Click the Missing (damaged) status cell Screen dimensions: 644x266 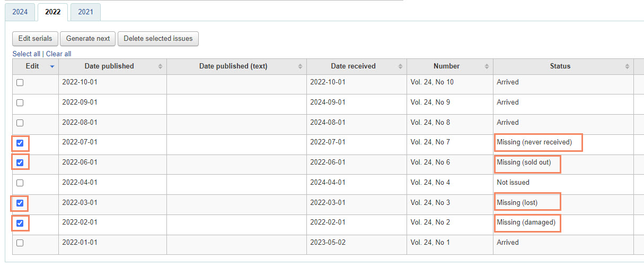click(x=526, y=222)
